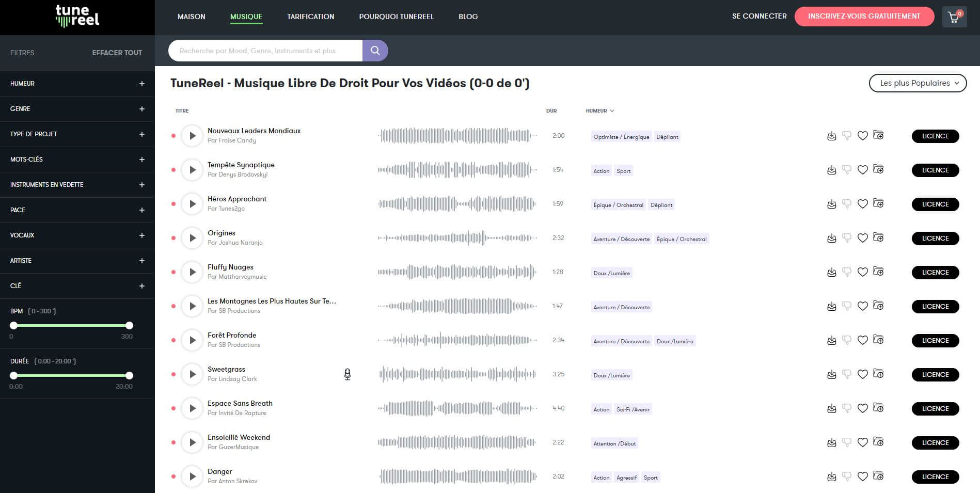Open the Blog nav item

(x=468, y=17)
